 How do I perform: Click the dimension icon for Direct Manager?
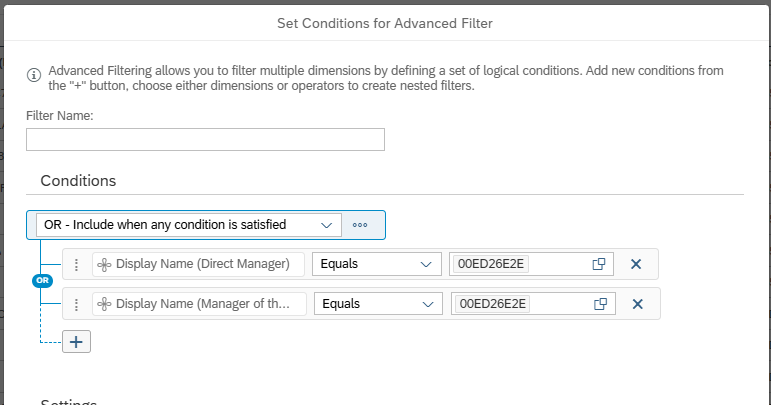point(104,264)
